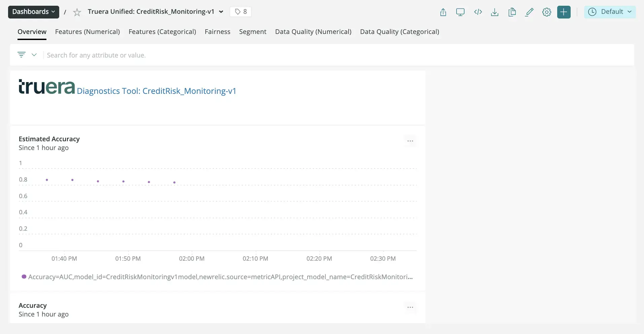Duplicate the dashboard with the copy icon

click(x=512, y=12)
